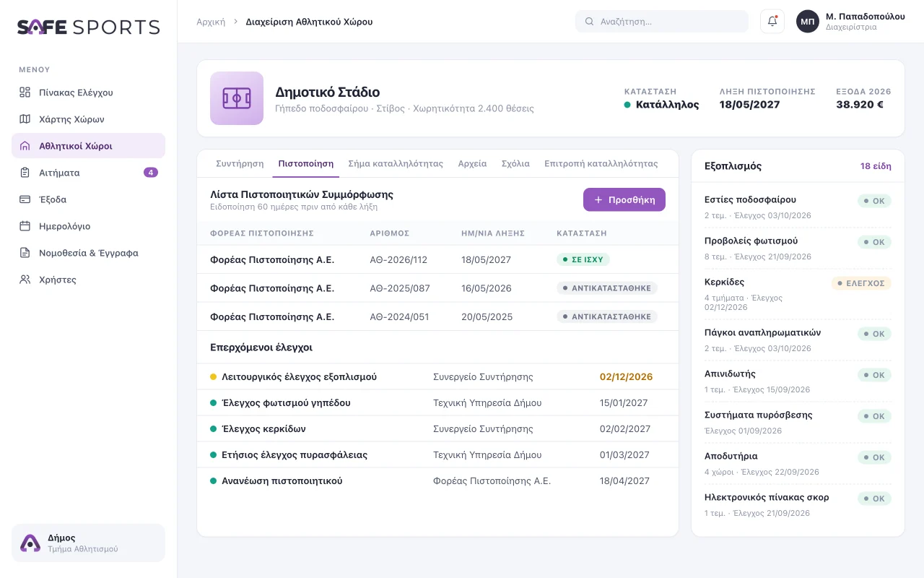
Task: Click the stadium field icon thumbnail
Action: [x=237, y=98]
